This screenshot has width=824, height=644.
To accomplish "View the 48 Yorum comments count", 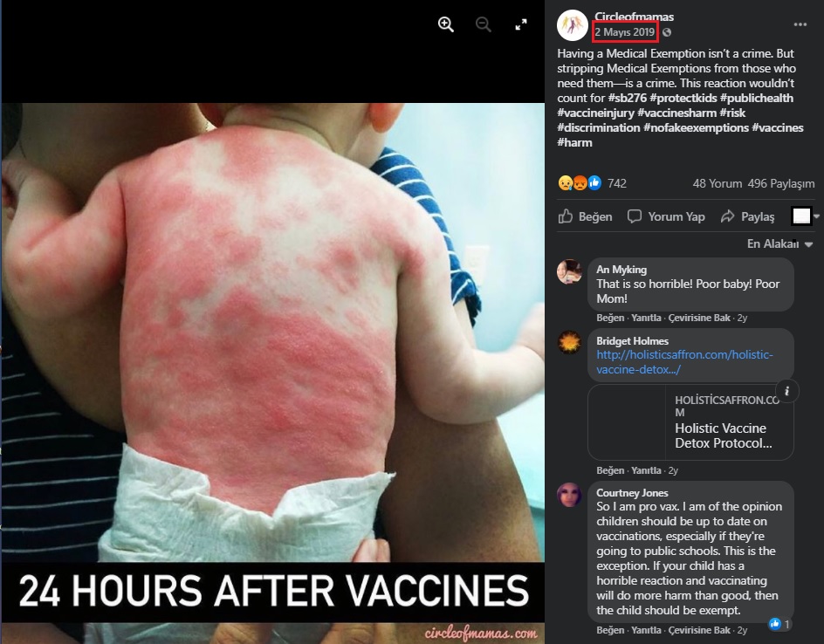I will pos(717,183).
